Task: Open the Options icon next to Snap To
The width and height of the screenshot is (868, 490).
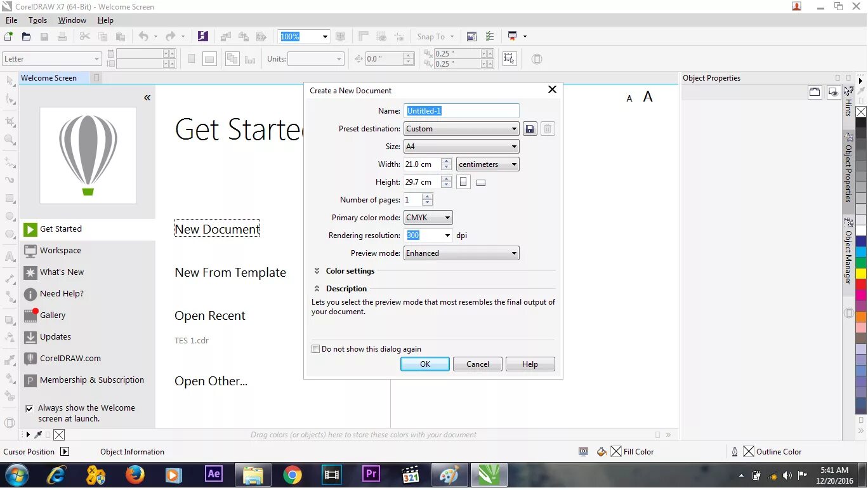Action: click(x=489, y=37)
